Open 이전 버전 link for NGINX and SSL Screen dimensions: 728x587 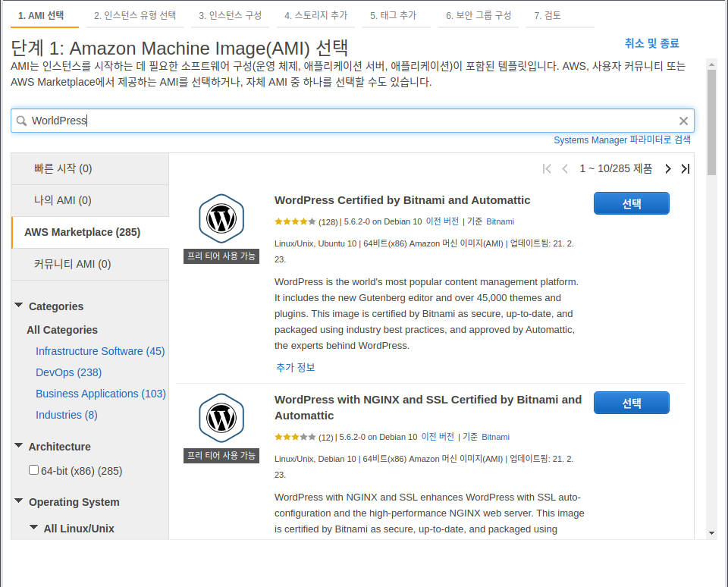pos(438,437)
